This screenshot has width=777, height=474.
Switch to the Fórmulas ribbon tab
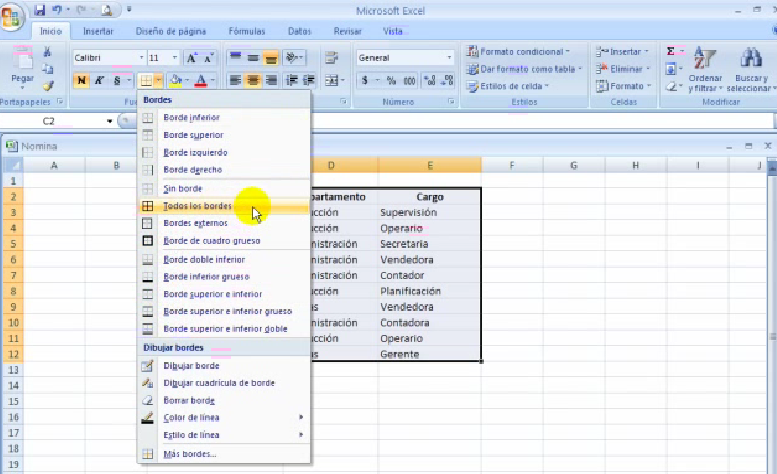point(247,31)
